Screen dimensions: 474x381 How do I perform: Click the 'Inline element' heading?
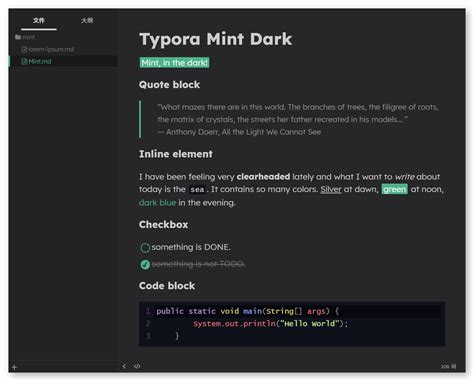[176, 154]
